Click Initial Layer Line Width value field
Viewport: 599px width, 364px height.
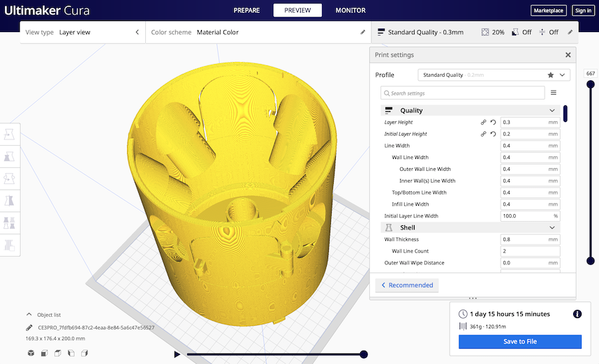click(x=531, y=215)
